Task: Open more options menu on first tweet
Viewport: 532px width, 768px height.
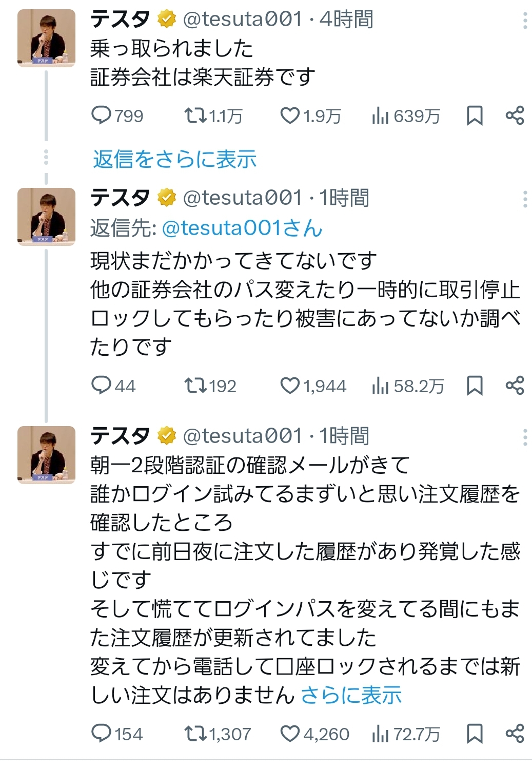Action: tap(525, 21)
